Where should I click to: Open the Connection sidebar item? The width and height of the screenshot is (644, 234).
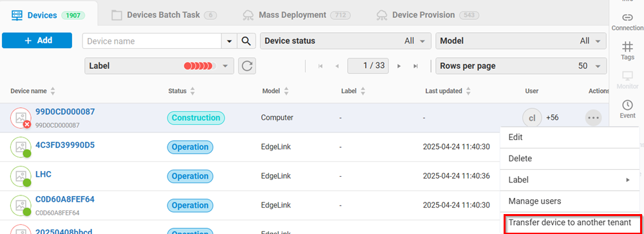[x=627, y=22]
